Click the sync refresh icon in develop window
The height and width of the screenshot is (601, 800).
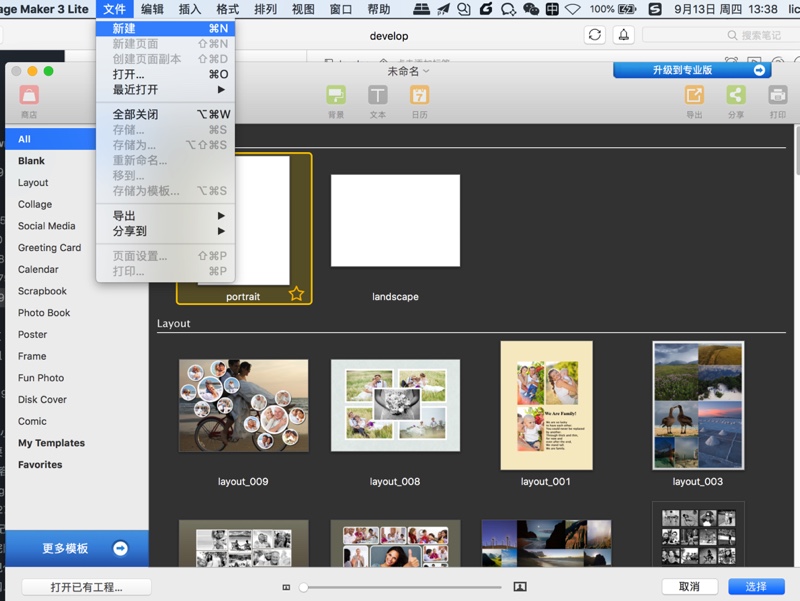coord(595,35)
